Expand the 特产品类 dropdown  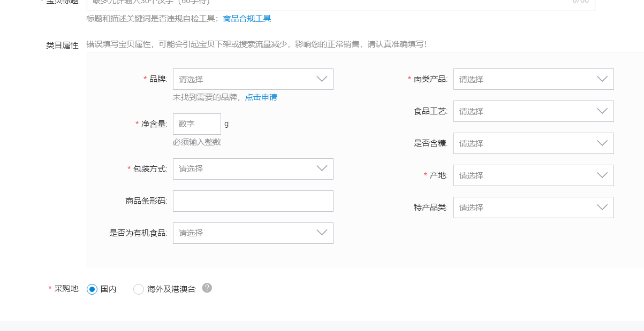point(533,207)
